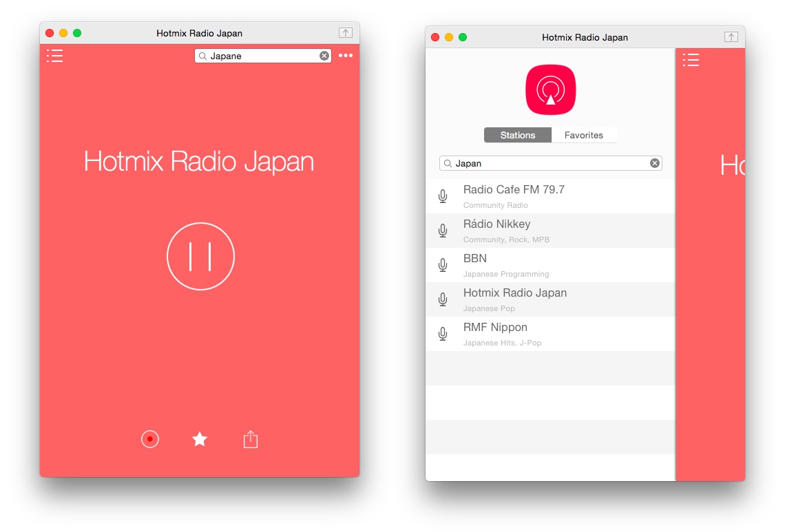Click the "Community Radio" genre text
Screen dimensions: 785x532
[x=496, y=205]
